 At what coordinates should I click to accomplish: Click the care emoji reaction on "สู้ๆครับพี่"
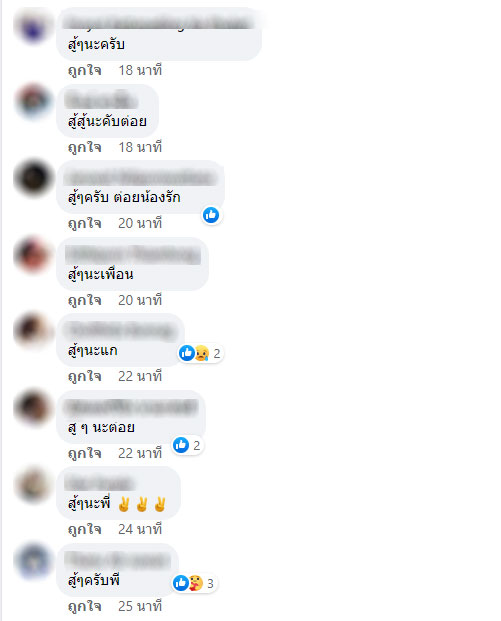(x=196, y=583)
